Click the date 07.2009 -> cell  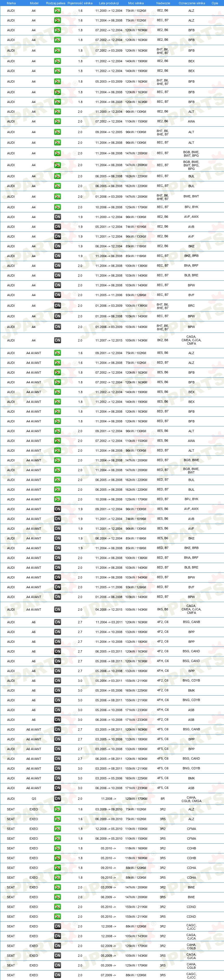coord(109,975)
